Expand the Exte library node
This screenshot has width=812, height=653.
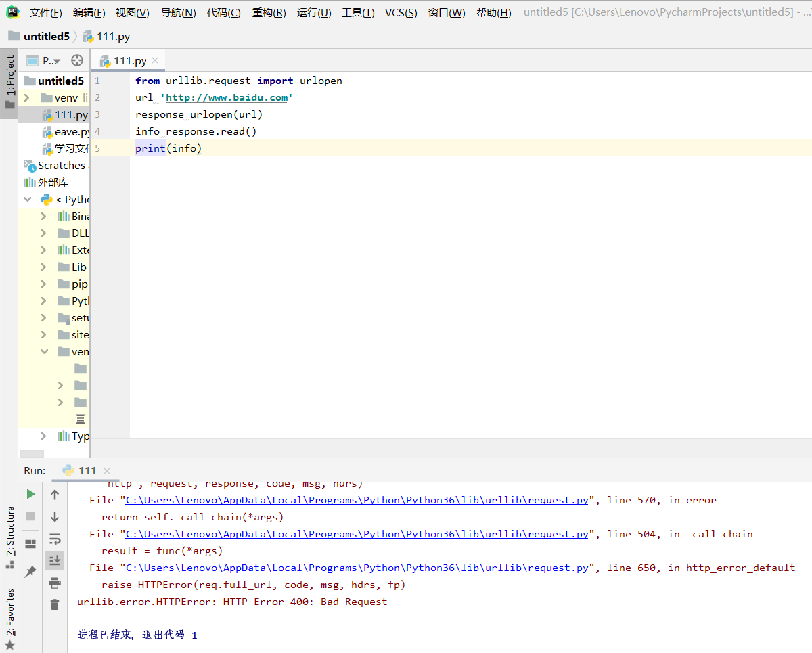[x=43, y=250]
